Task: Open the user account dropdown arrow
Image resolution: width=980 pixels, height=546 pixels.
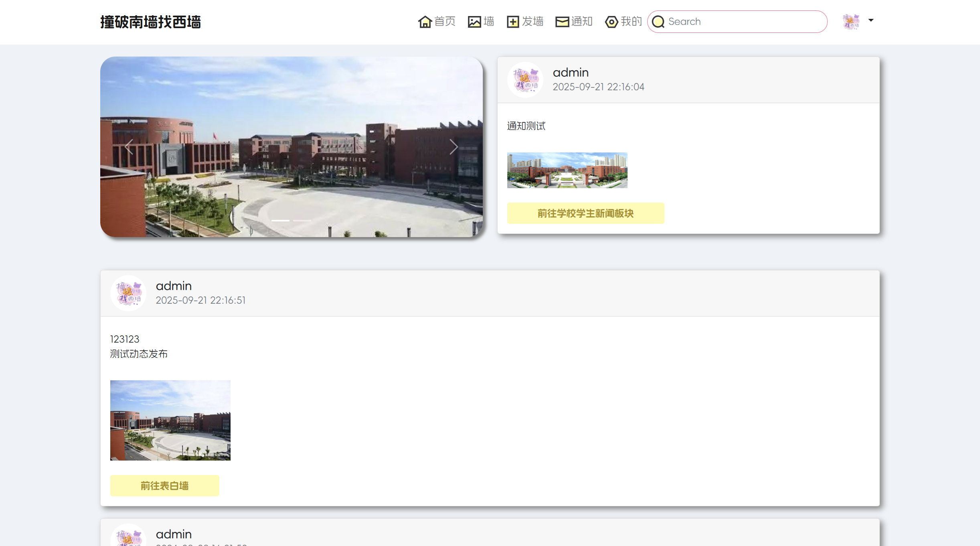Action: pos(871,20)
